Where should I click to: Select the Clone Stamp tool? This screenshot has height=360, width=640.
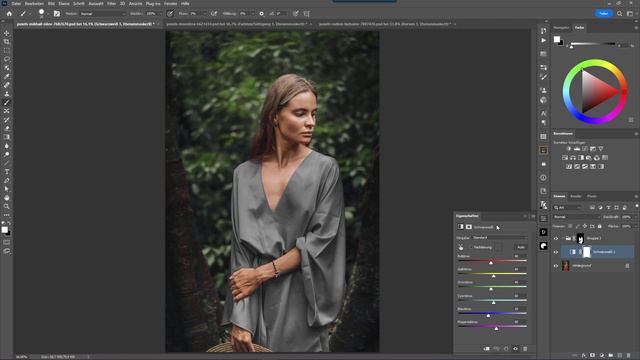tap(7, 94)
